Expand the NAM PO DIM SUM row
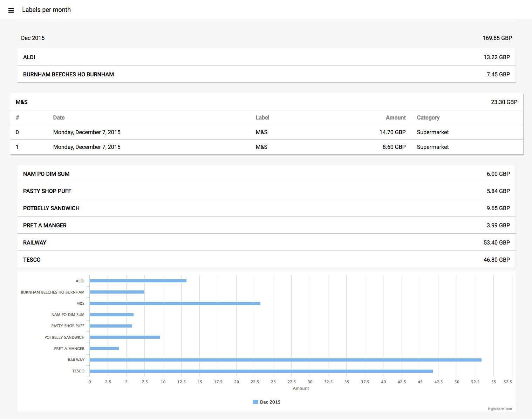The image size is (532, 419). (x=266, y=174)
